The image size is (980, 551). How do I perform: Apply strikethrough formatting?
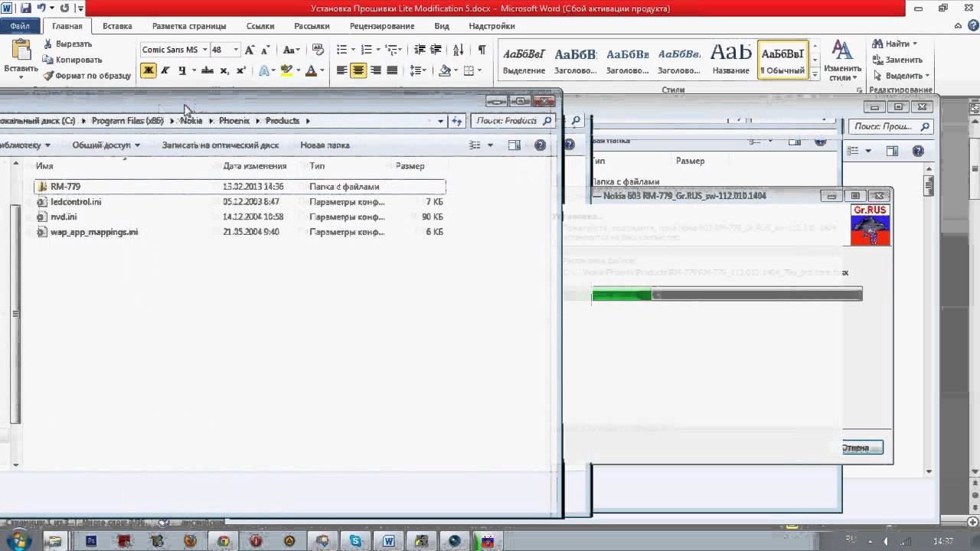pyautogui.click(x=207, y=70)
